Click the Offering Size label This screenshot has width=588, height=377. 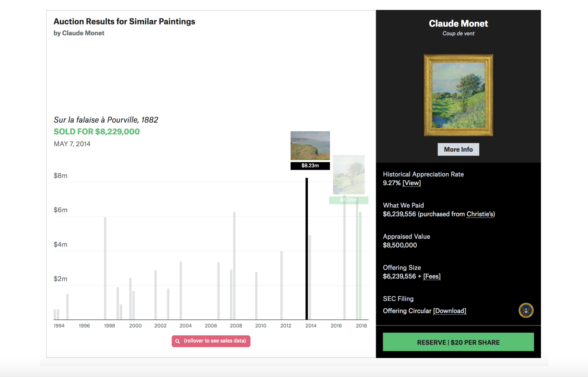402,268
